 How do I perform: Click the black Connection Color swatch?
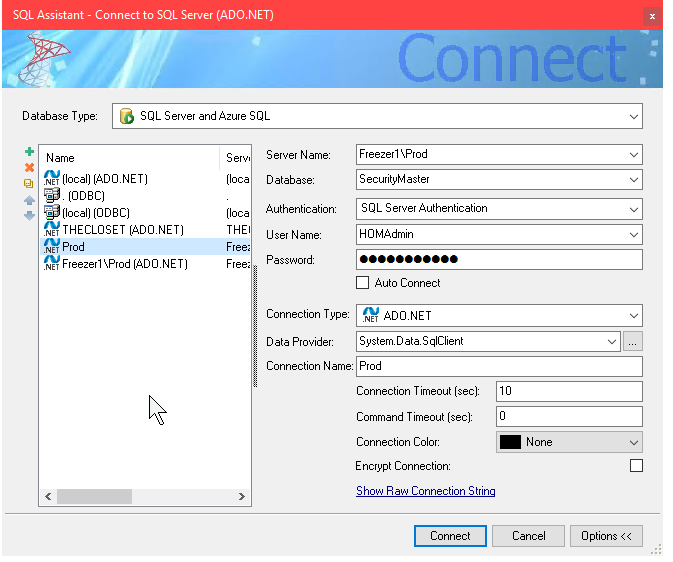click(510, 442)
